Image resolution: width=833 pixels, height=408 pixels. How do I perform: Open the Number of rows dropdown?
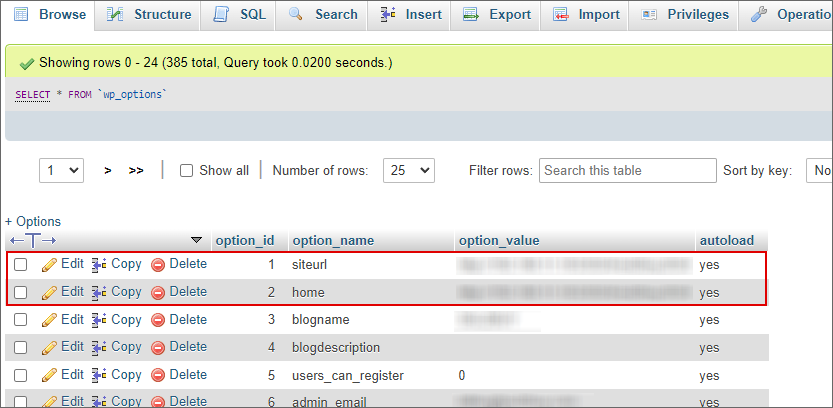409,171
